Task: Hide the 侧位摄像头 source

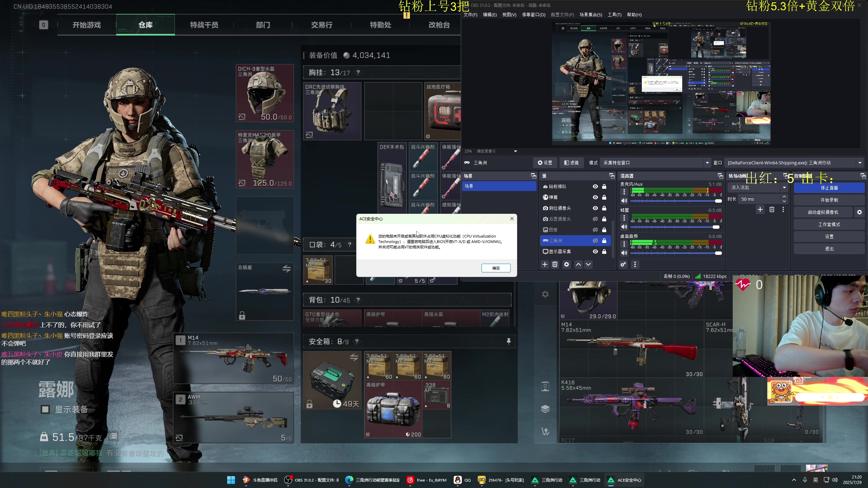Action: [595, 208]
